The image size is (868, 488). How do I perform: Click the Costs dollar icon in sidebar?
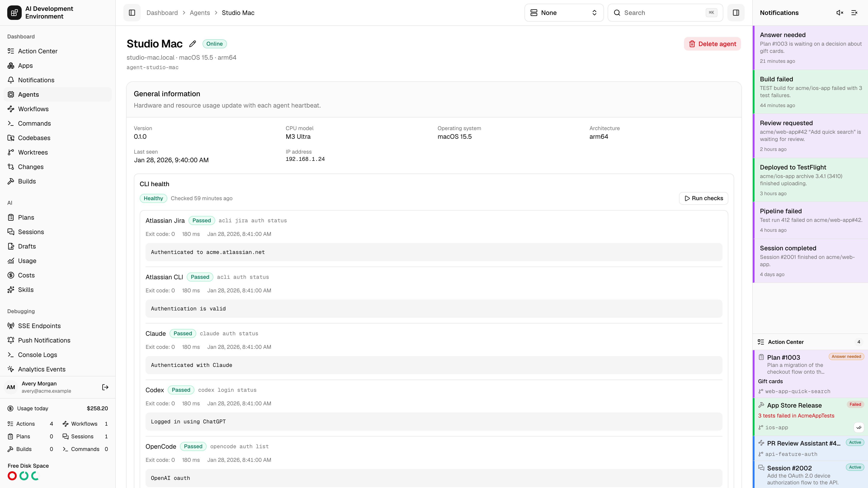(11, 275)
